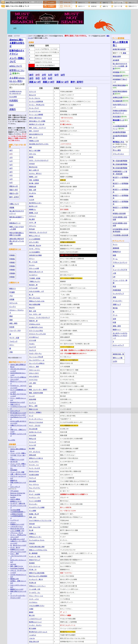Open 副管理人について link
The width and height of the screenshot is (138, 644).
click(17, 72)
